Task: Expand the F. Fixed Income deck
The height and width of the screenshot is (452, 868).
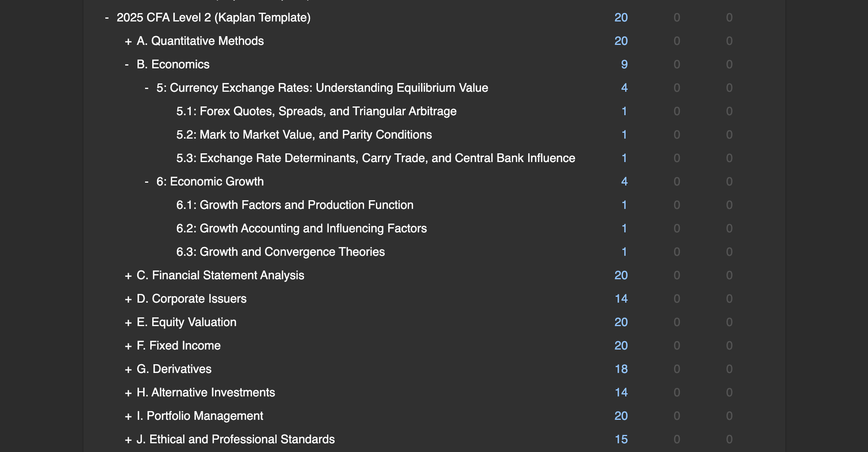Action: [x=128, y=346]
